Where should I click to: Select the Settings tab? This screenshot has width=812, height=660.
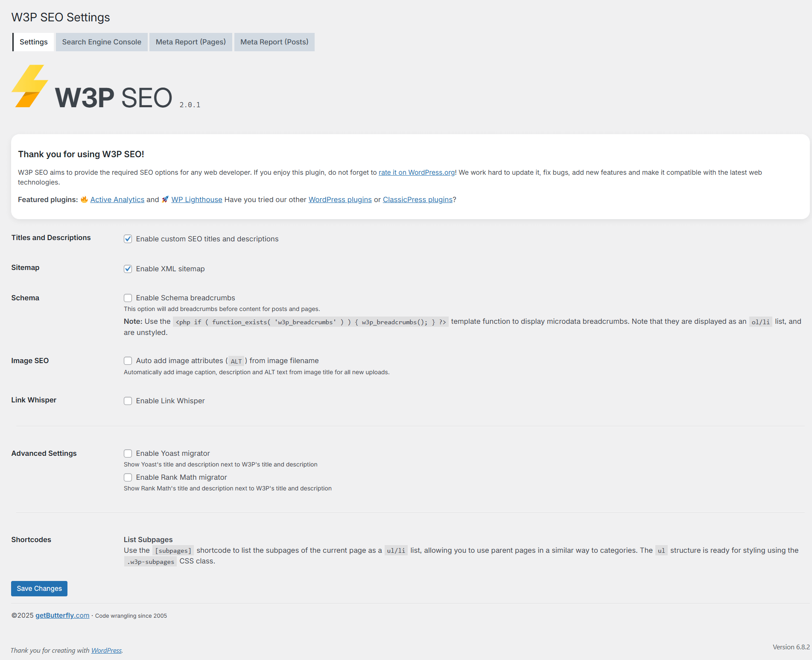click(33, 42)
